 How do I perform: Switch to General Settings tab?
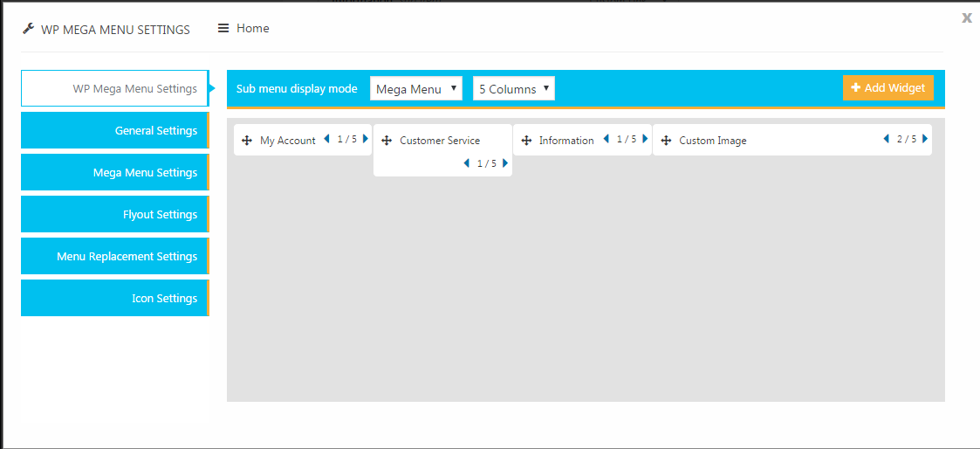[115, 131]
